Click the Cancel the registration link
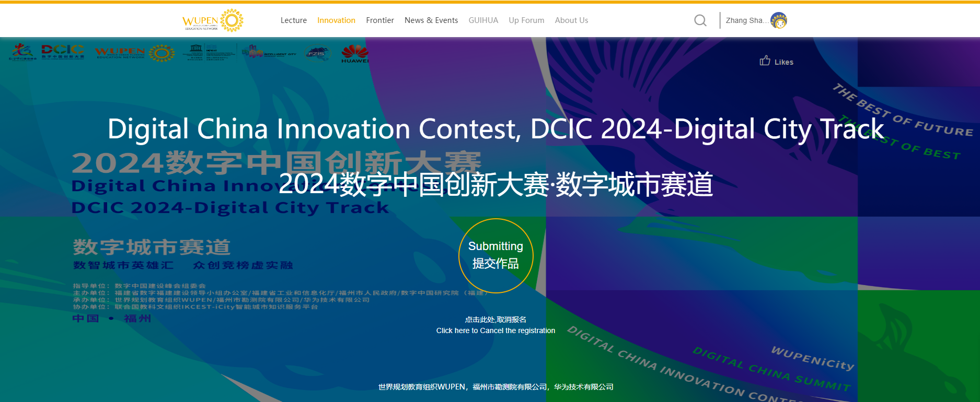 click(495, 330)
